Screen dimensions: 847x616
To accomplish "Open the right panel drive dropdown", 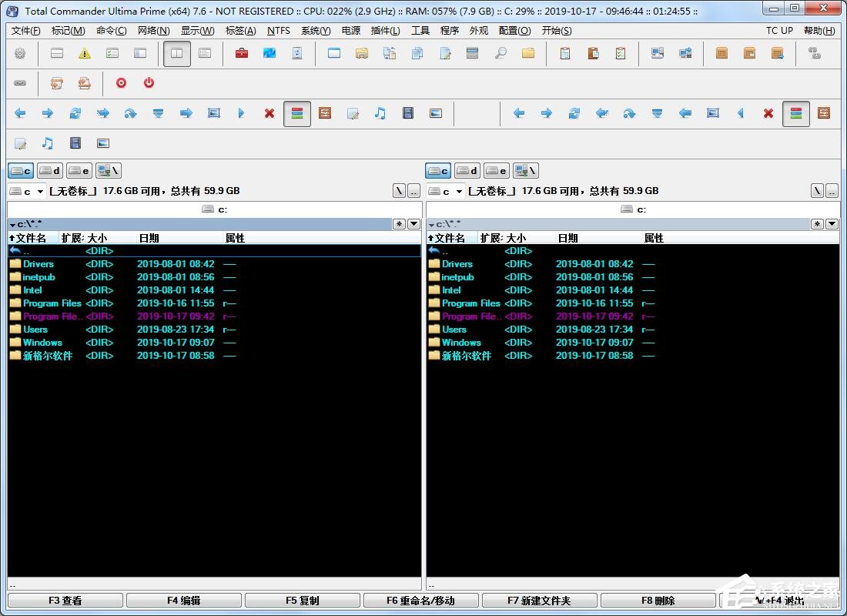I will [450, 191].
